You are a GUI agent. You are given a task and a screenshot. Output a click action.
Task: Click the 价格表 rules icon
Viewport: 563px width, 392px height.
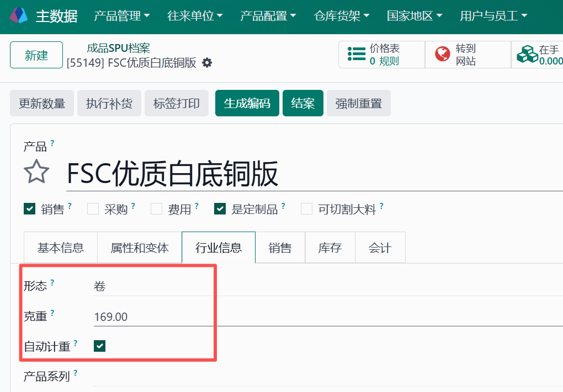[356, 54]
